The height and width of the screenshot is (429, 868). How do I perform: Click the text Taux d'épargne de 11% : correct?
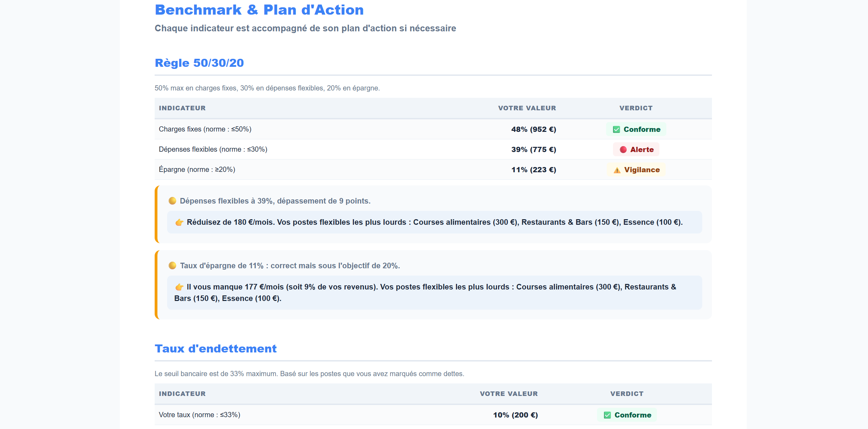click(290, 265)
